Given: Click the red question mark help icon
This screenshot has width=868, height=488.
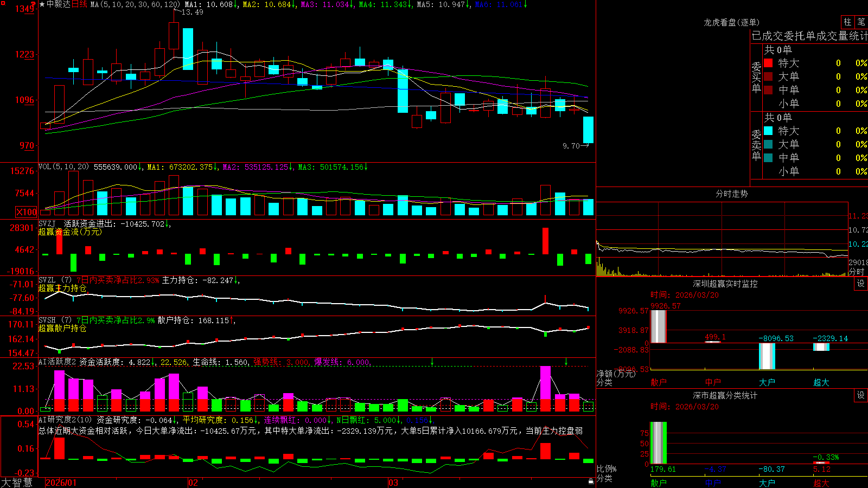Looking at the screenshot, I should tap(34, 3).
